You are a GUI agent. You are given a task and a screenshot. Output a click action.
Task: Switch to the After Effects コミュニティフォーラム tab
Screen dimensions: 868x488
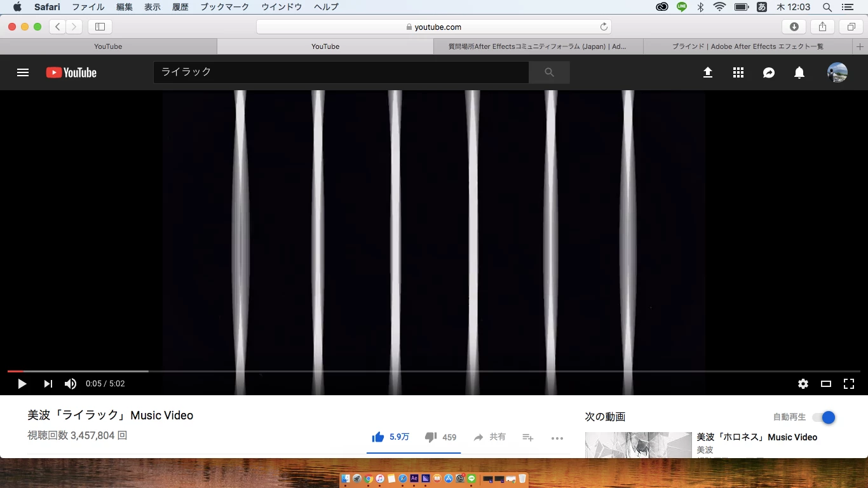538,46
